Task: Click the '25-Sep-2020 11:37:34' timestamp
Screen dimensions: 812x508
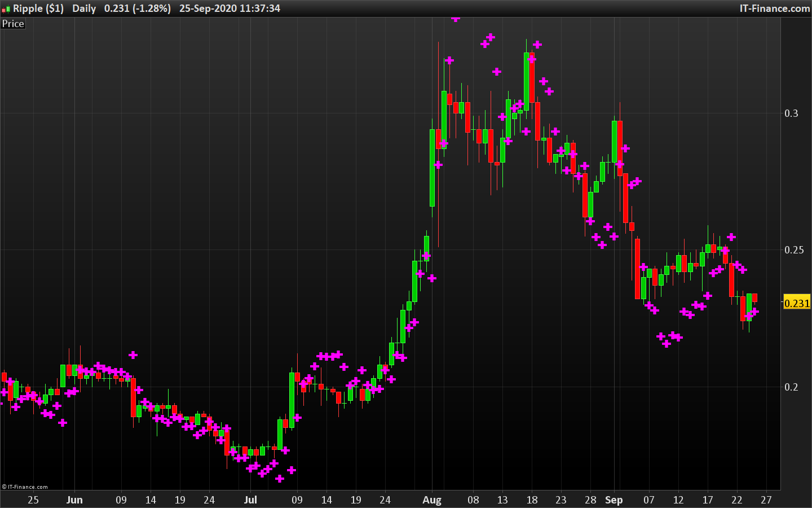Action: 230,8
